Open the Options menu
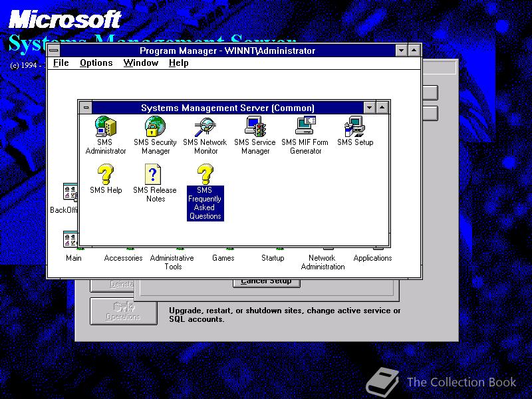The image size is (532, 399). point(96,63)
